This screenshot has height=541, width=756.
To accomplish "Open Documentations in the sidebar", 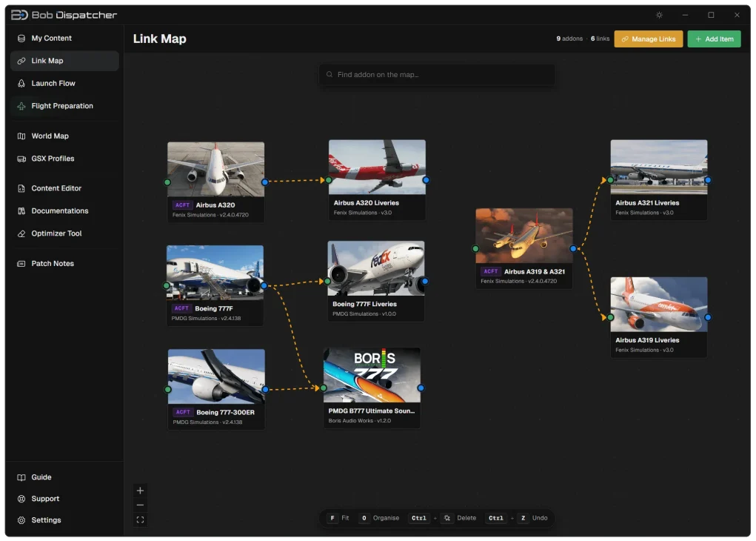I will (64, 211).
